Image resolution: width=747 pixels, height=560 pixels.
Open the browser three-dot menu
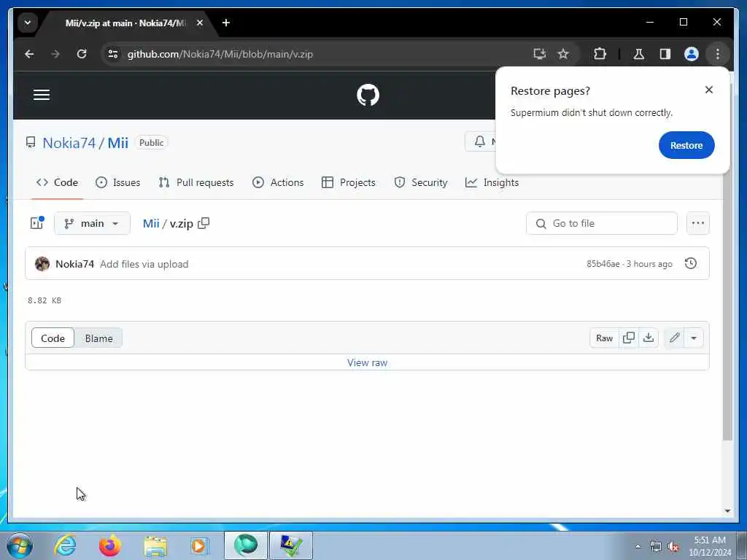click(x=718, y=54)
